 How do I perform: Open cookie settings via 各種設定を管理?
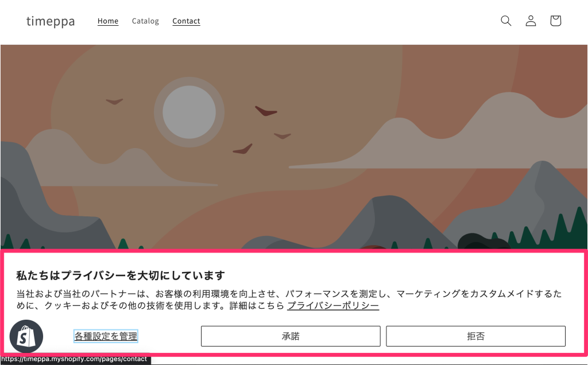pyautogui.click(x=105, y=336)
